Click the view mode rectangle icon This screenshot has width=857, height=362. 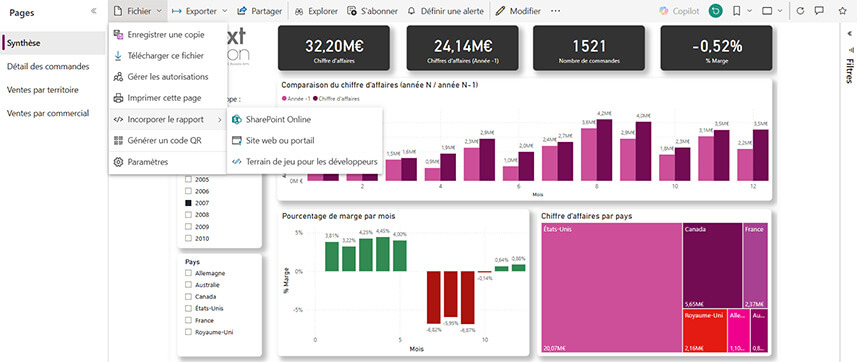coord(767,11)
